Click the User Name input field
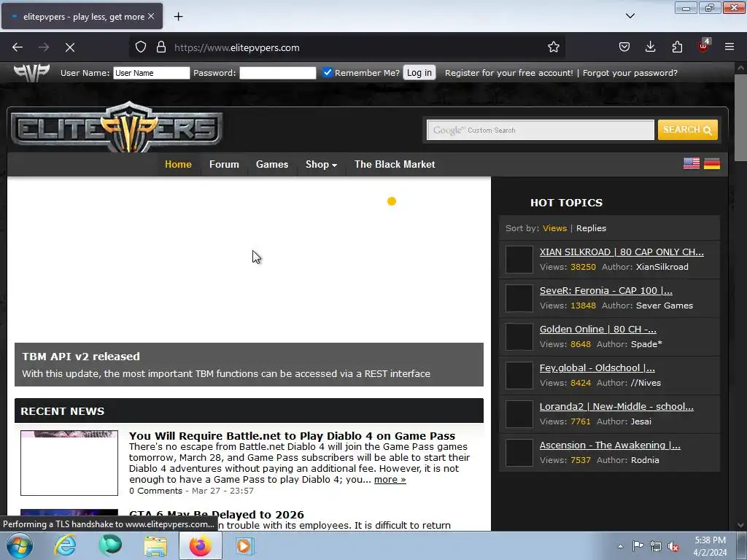 click(151, 73)
